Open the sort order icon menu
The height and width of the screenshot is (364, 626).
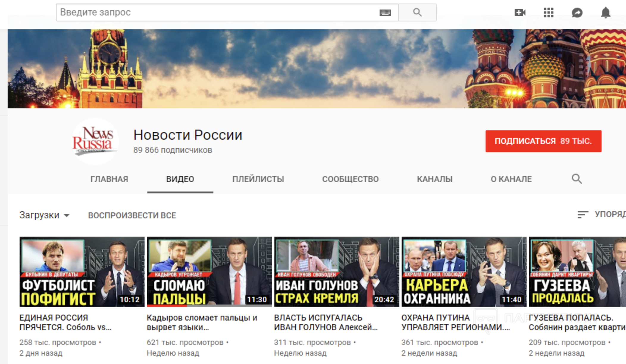(583, 214)
